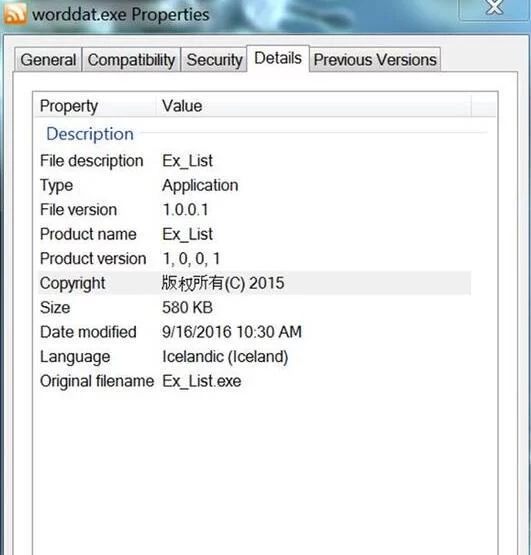Select the Description group heading
Image resolution: width=531 pixels, height=555 pixels.
[x=90, y=134]
